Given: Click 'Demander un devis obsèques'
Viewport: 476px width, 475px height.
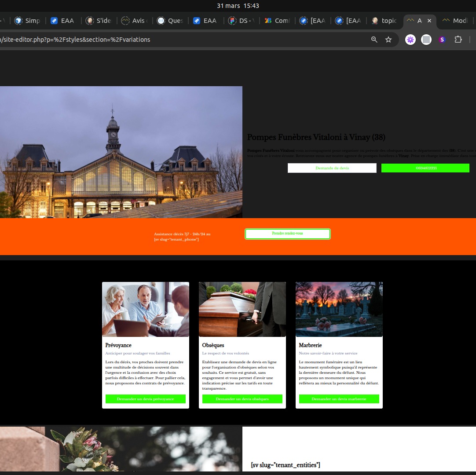Looking at the screenshot, I should tap(242, 399).
